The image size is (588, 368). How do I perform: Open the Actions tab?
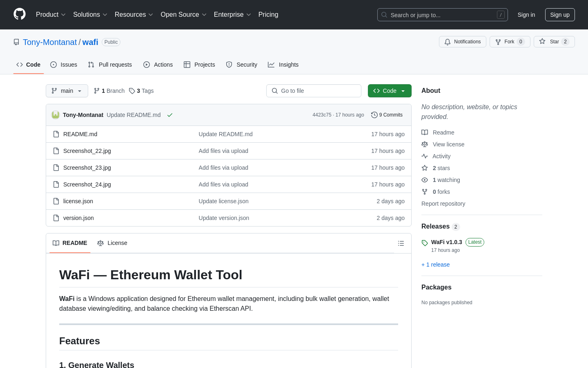click(x=158, y=65)
